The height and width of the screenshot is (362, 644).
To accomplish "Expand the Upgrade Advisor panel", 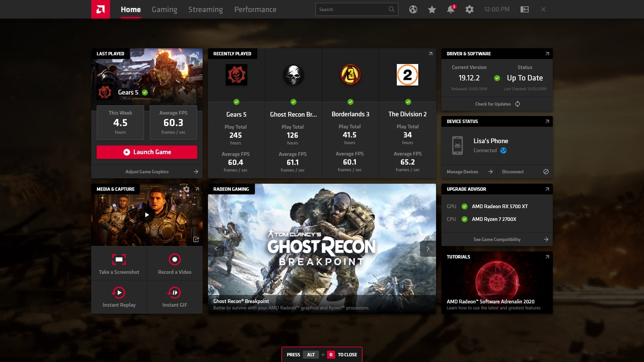I will point(547,189).
